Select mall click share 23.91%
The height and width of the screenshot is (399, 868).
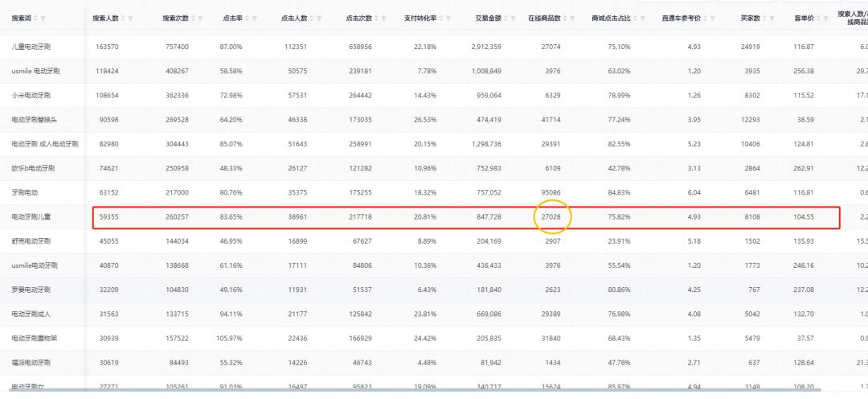point(620,241)
